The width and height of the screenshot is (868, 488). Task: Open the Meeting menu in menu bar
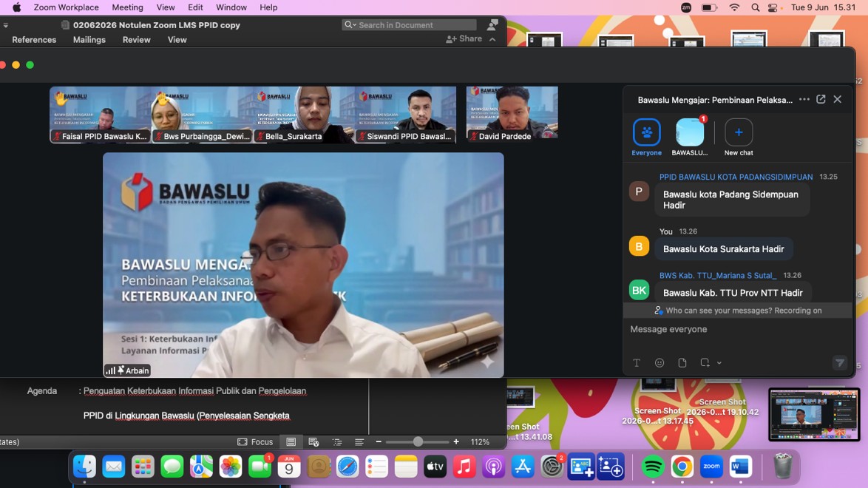pos(127,7)
